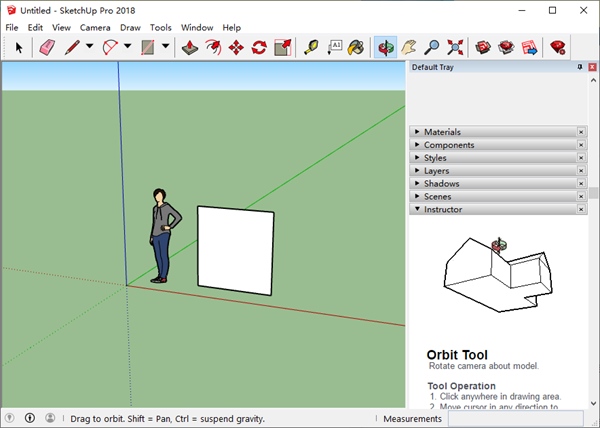Open the Window menu
This screenshot has height=428, width=600.
[197, 28]
